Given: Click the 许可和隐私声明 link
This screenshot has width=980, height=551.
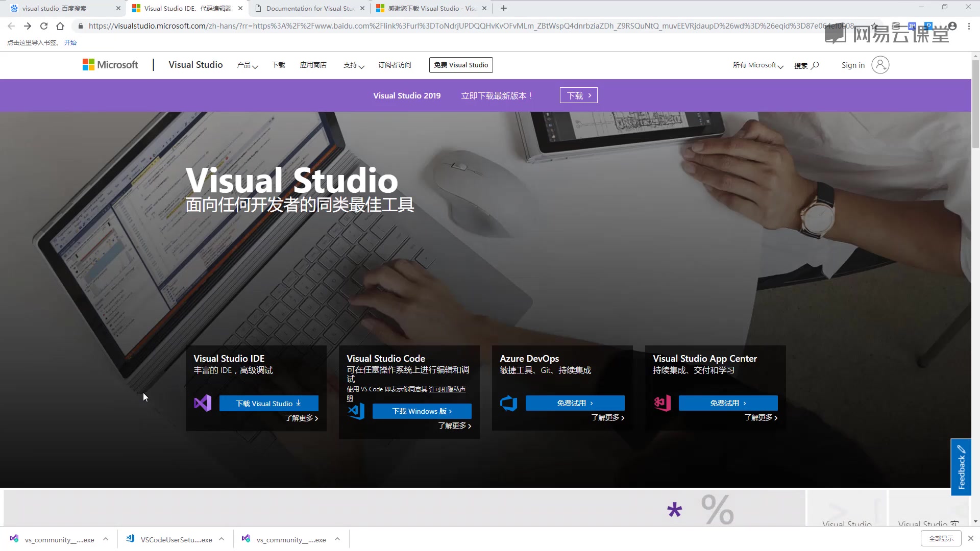Looking at the screenshot, I should (447, 389).
